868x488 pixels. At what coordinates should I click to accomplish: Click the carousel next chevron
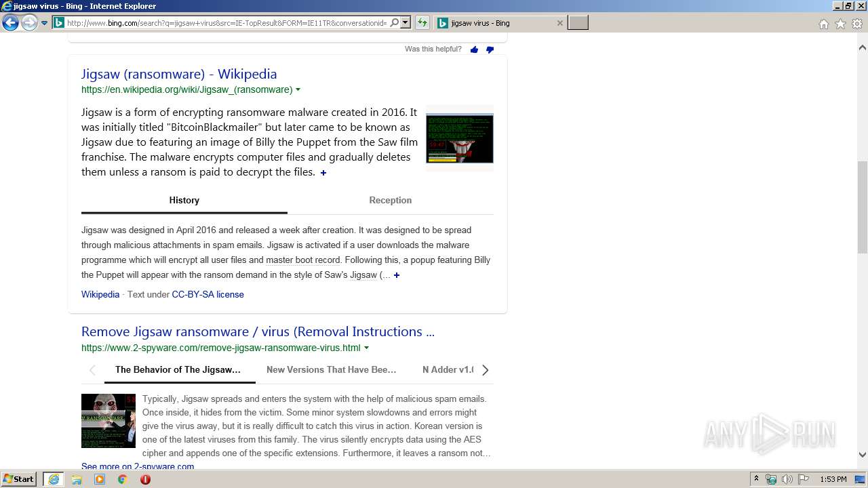pos(484,370)
